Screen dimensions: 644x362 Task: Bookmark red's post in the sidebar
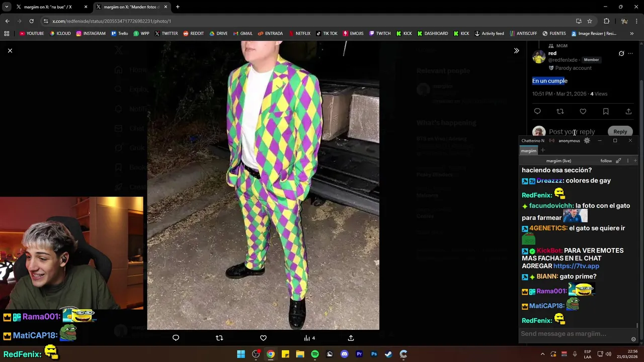coord(606,111)
